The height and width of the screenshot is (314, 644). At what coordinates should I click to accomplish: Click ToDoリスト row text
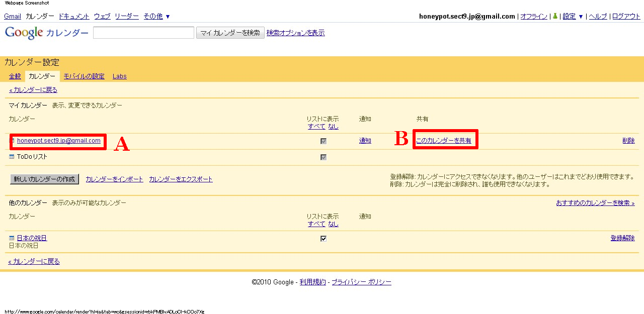click(x=32, y=157)
